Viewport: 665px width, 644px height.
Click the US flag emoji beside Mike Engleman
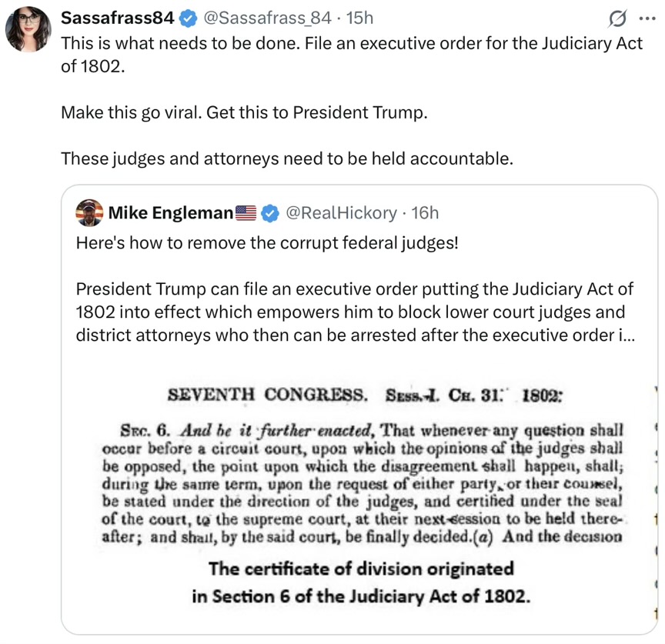[x=246, y=212]
